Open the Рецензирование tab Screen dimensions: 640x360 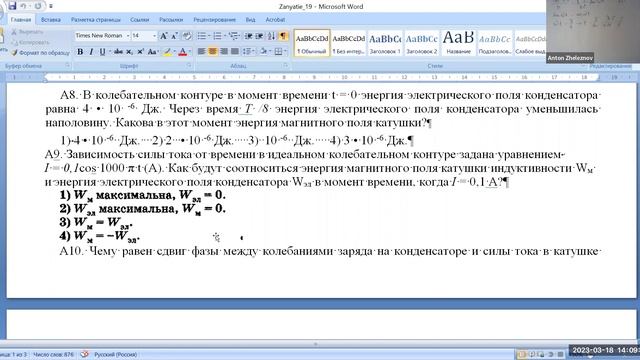[x=214, y=20]
